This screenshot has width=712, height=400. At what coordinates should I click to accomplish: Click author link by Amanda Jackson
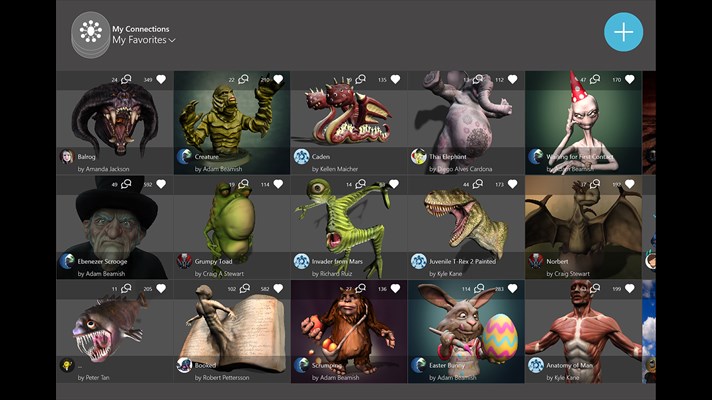tap(103, 169)
